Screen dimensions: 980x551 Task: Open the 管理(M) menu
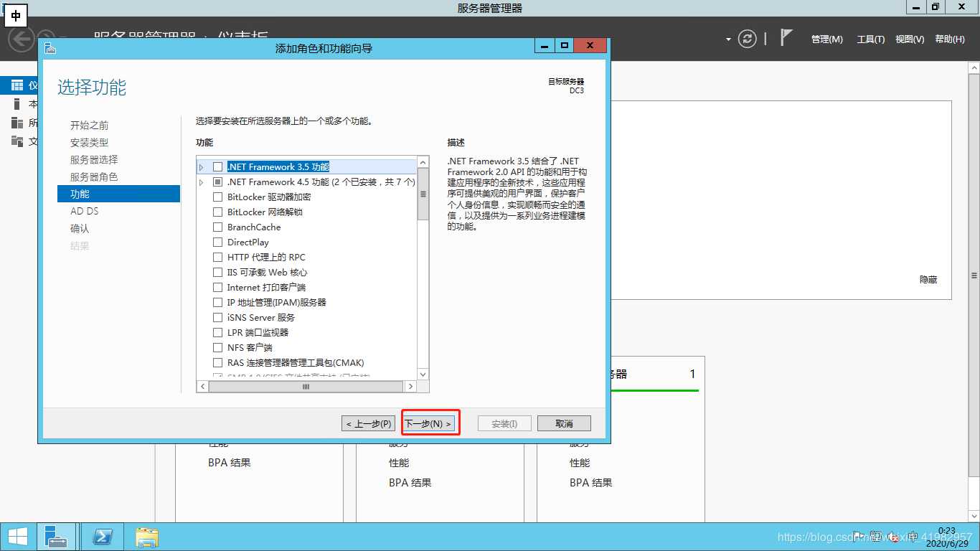[826, 39]
